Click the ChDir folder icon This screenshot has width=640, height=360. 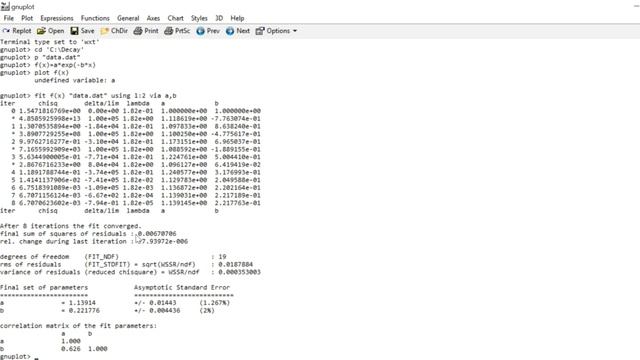104,31
